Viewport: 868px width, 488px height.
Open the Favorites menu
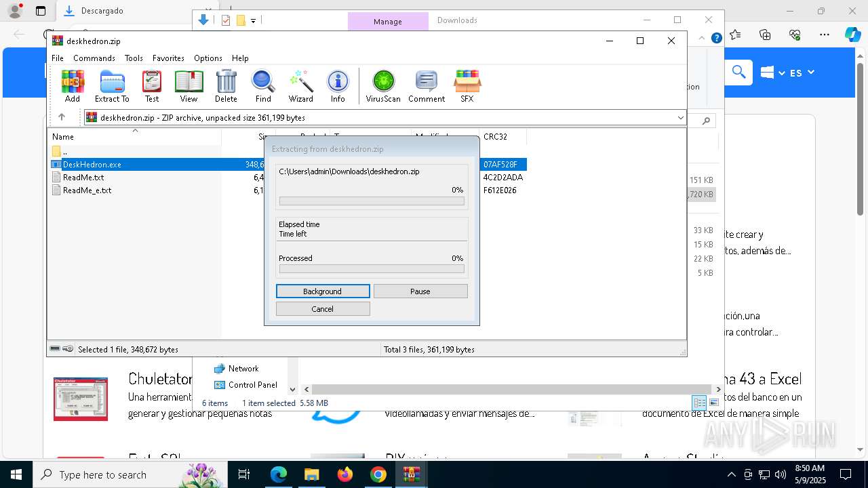(168, 58)
